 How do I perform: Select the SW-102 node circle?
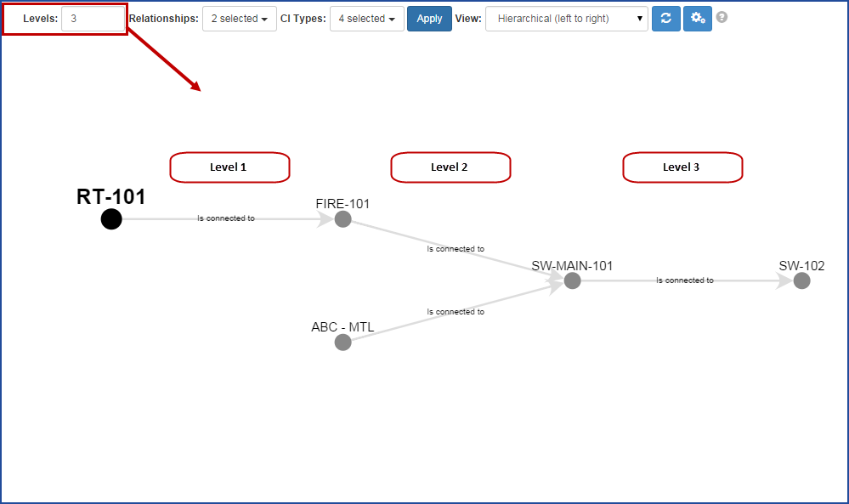pos(801,280)
